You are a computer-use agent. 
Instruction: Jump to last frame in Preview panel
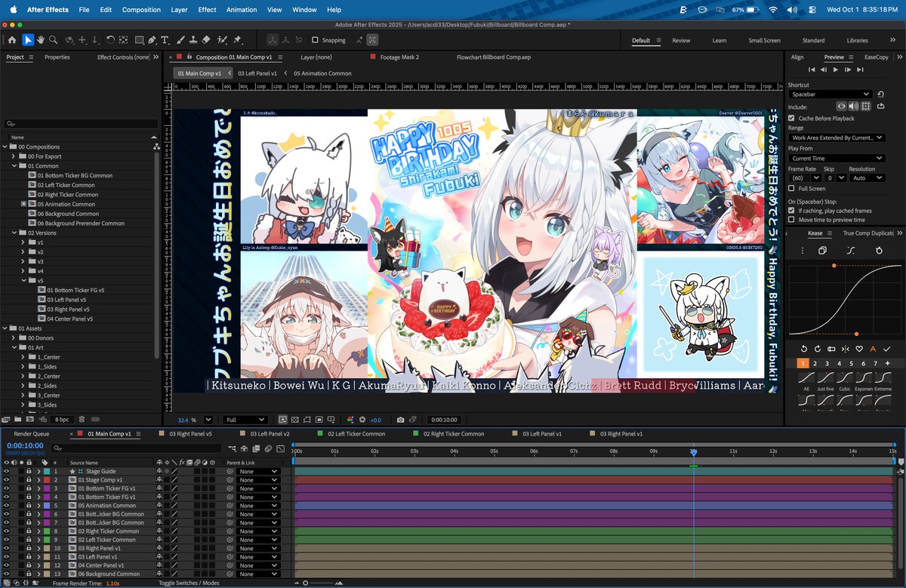859,69
